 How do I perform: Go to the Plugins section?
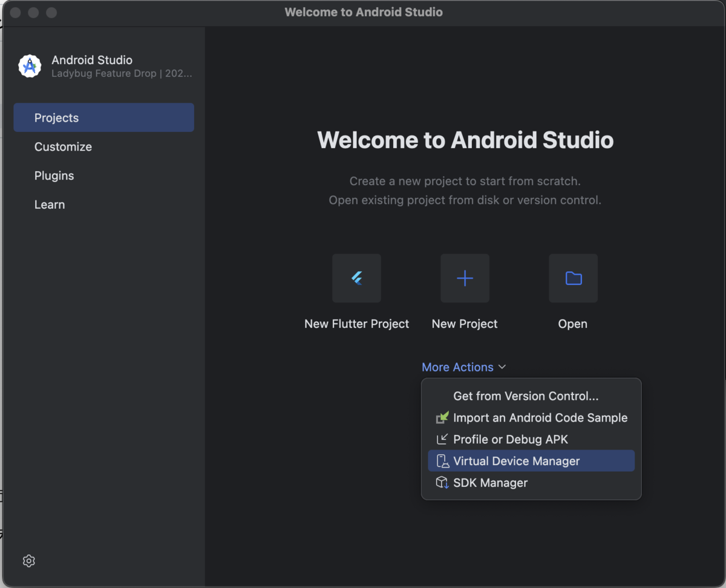(x=104, y=175)
